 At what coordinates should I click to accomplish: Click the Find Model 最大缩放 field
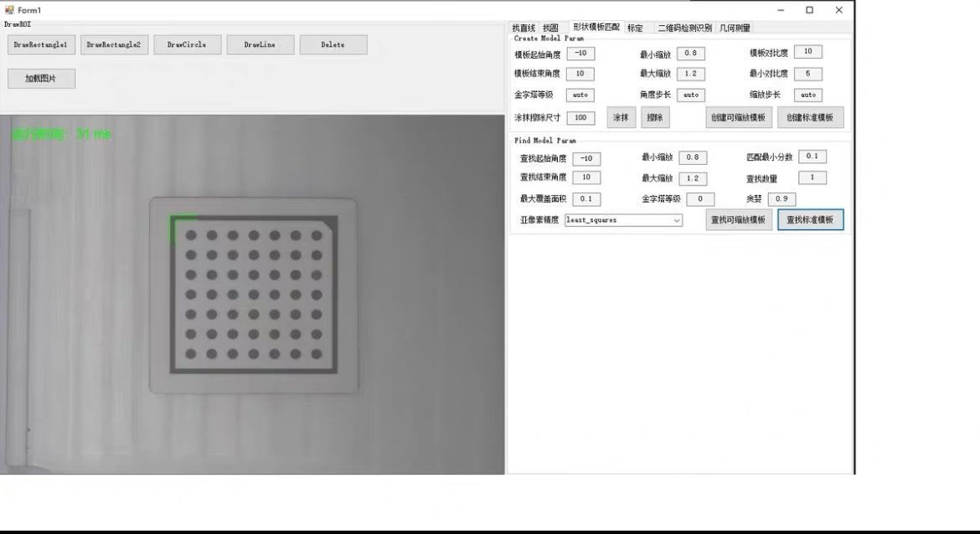click(x=694, y=178)
